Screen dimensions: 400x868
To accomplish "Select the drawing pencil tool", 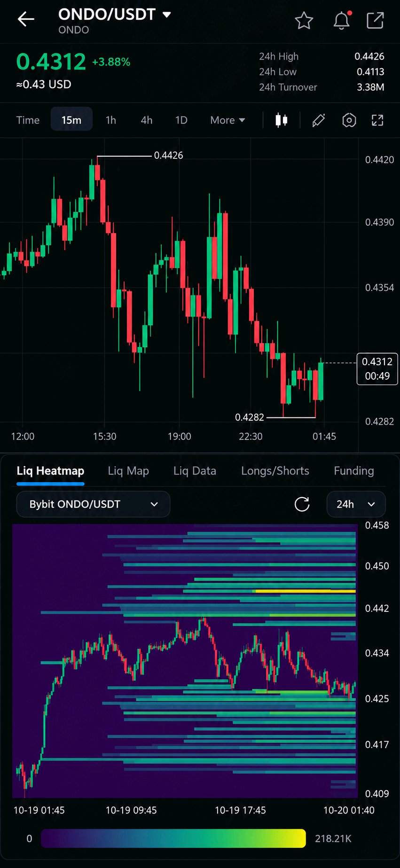I will click(x=318, y=120).
